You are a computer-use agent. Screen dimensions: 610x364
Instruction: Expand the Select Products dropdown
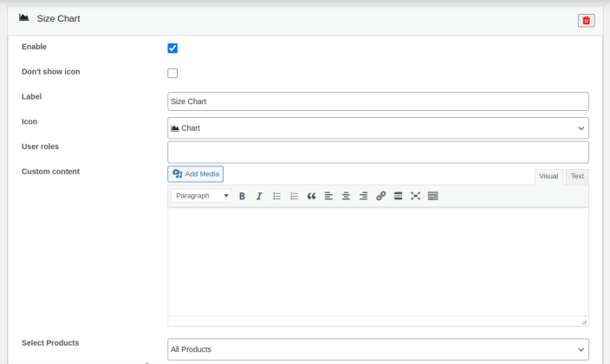[378, 349]
